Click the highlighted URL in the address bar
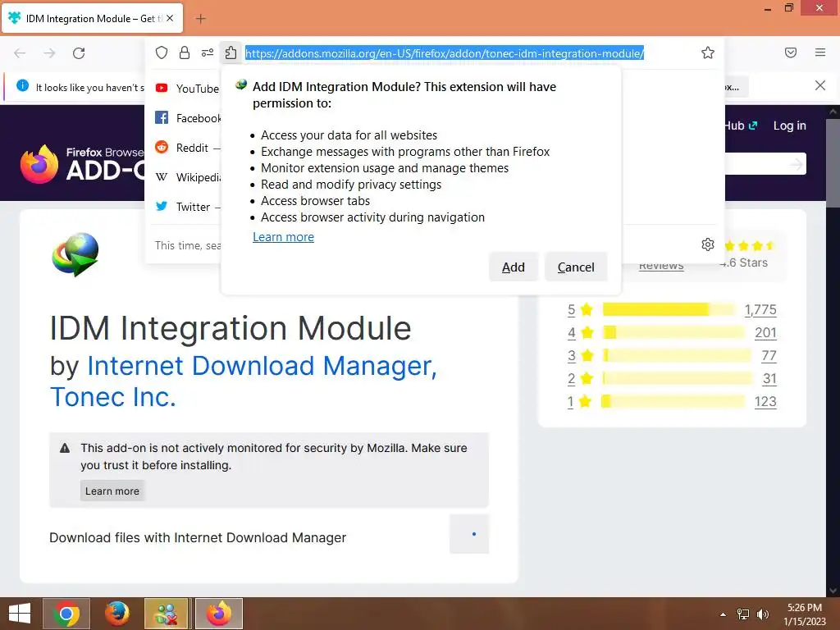The image size is (840, 630). pos(445,53)
